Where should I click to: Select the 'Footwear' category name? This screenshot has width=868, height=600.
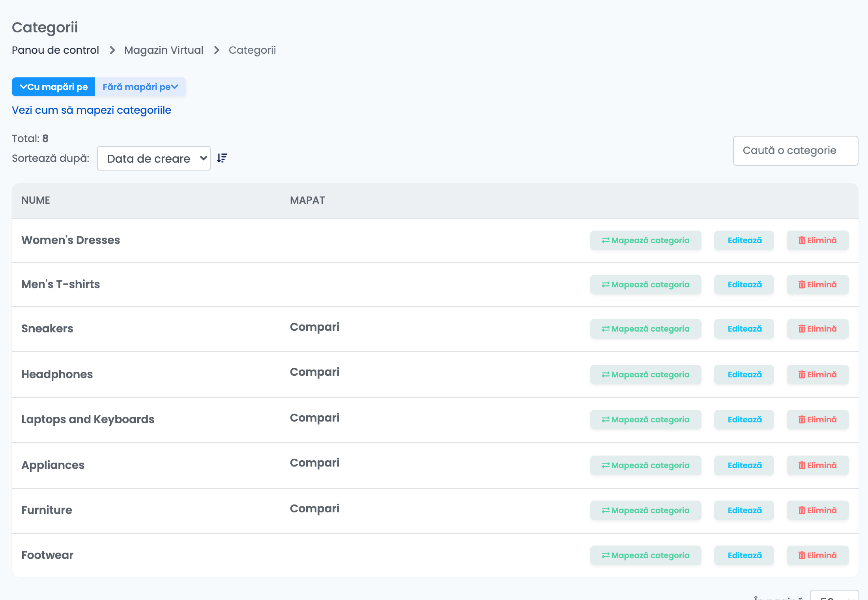click(x=47, y=555)
